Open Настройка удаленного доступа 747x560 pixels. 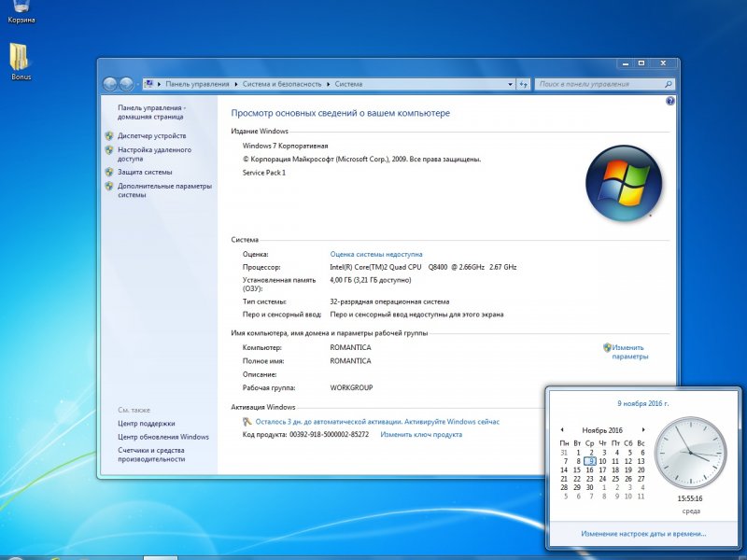tap(154, 154)
